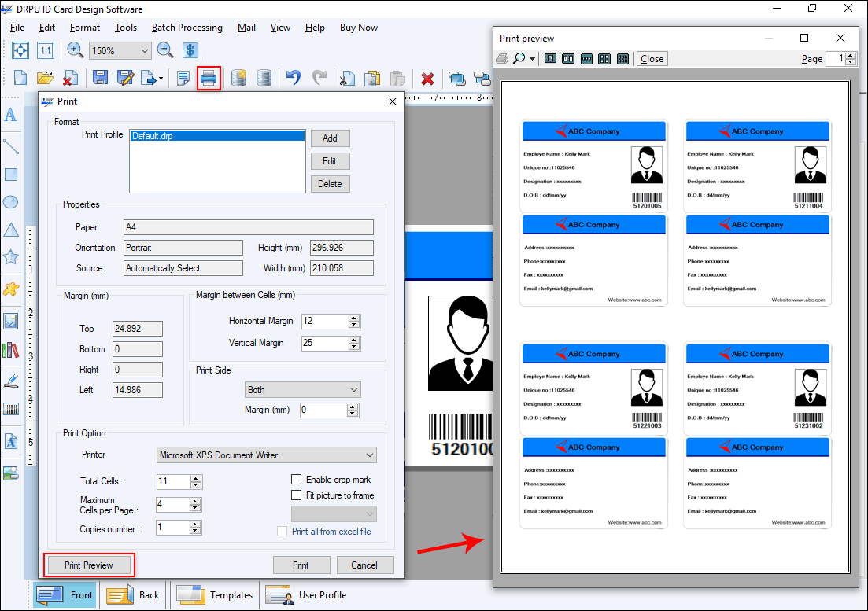Toggle Print all from excel file
The width and height of the screenshot is (868, 611).
tap(283, 530)
